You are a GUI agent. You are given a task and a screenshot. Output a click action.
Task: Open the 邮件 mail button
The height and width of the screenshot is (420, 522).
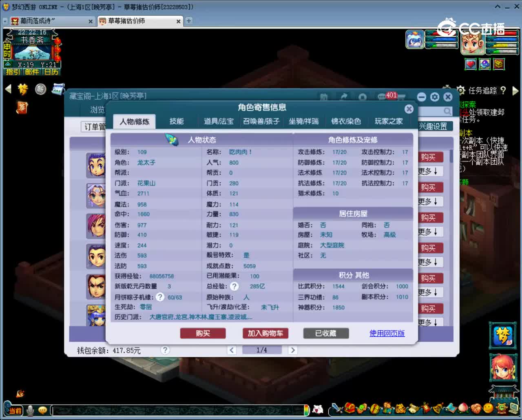tap(32, 72)
